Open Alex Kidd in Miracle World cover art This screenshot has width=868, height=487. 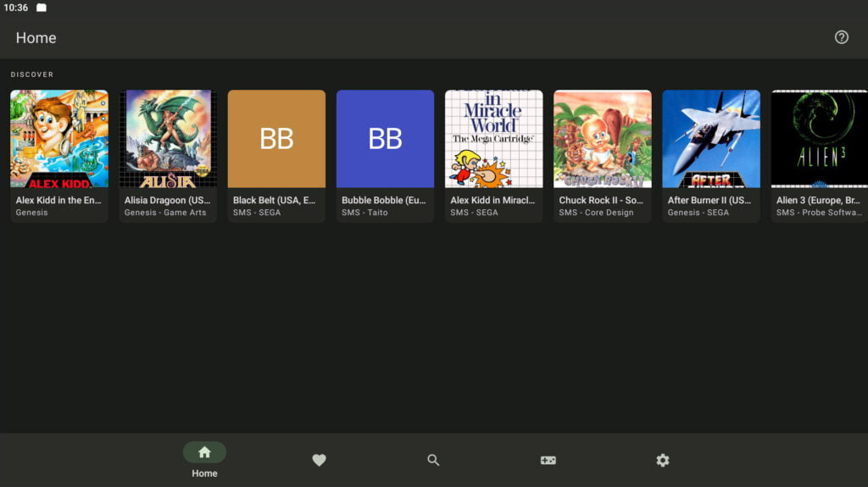[494, 138]
